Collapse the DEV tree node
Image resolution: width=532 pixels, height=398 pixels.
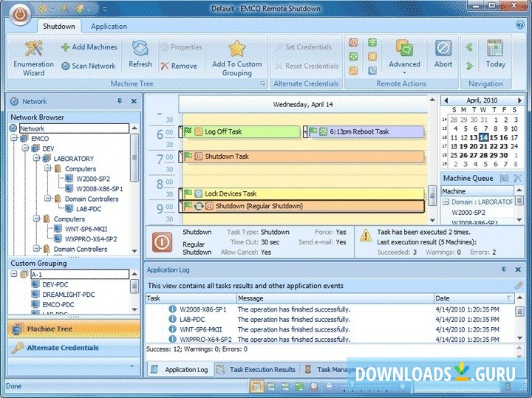25,148
